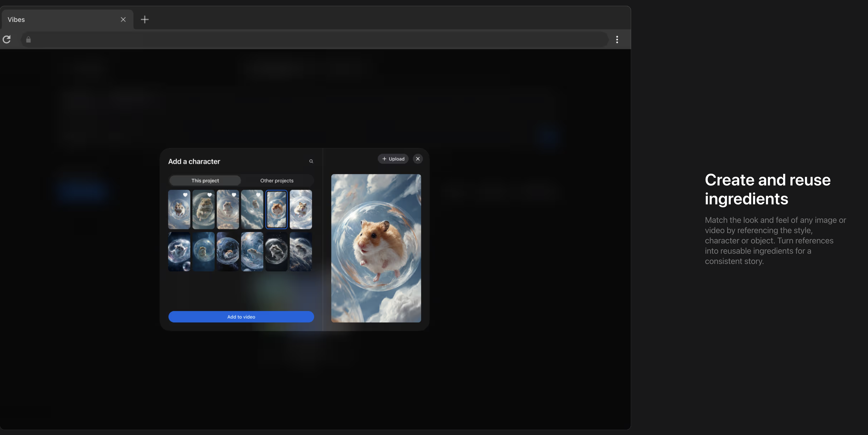Close the Add a character dialog
The width and height of the screenshot is (868, 435).
click(418, 159)
